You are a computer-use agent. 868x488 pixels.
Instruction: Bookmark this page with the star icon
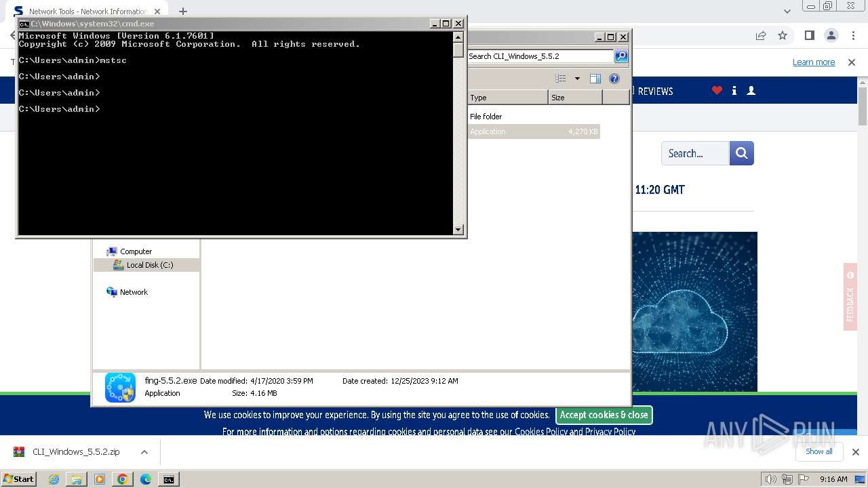click(783, 35)
